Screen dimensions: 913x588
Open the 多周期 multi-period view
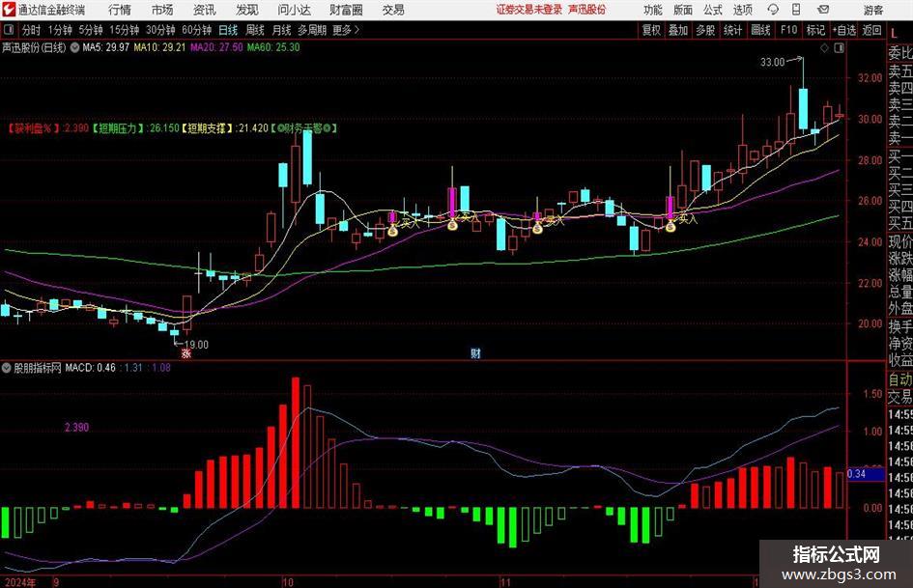tap(311, 30)
